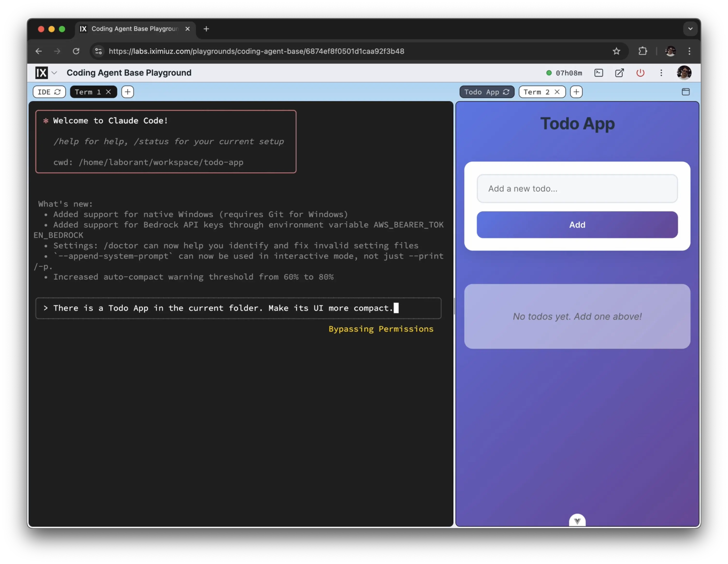728x564 pixels.
Task: Refresh the Todo App tab
Action: (506, 92)
